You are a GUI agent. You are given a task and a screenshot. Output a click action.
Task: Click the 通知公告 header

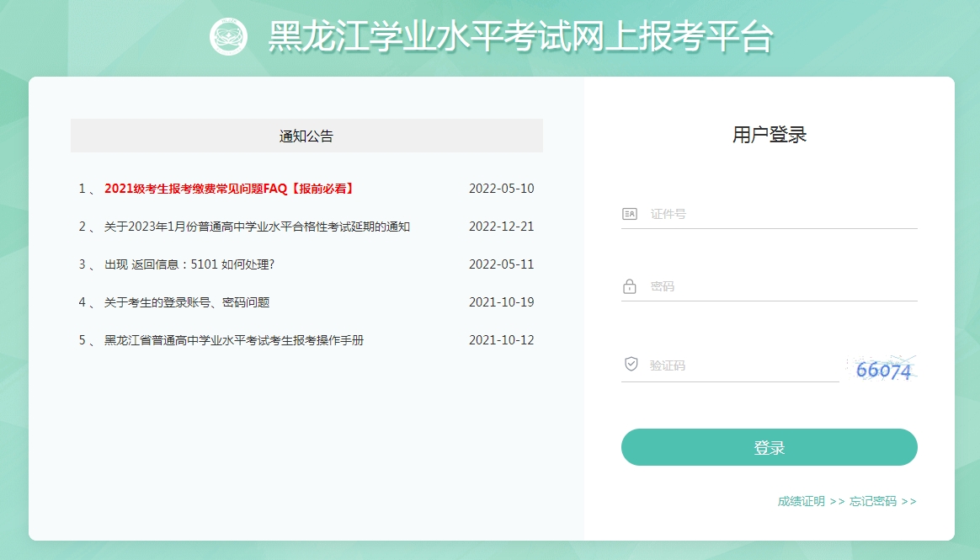(x=306, y=136)
